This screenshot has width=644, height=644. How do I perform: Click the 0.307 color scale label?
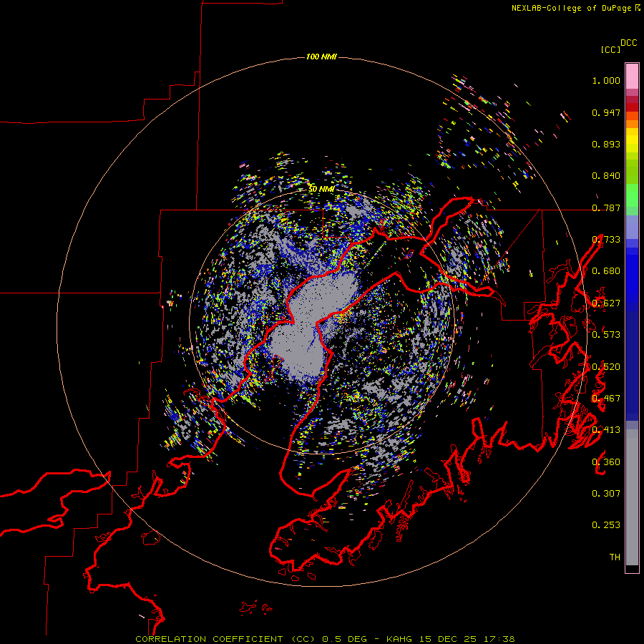point(606,493)
